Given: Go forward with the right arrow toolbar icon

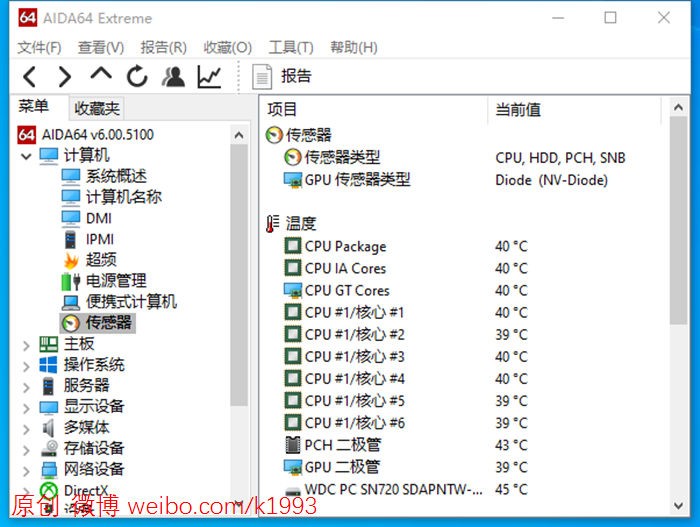Looking at the screenshot, I should tap(65, 77).
